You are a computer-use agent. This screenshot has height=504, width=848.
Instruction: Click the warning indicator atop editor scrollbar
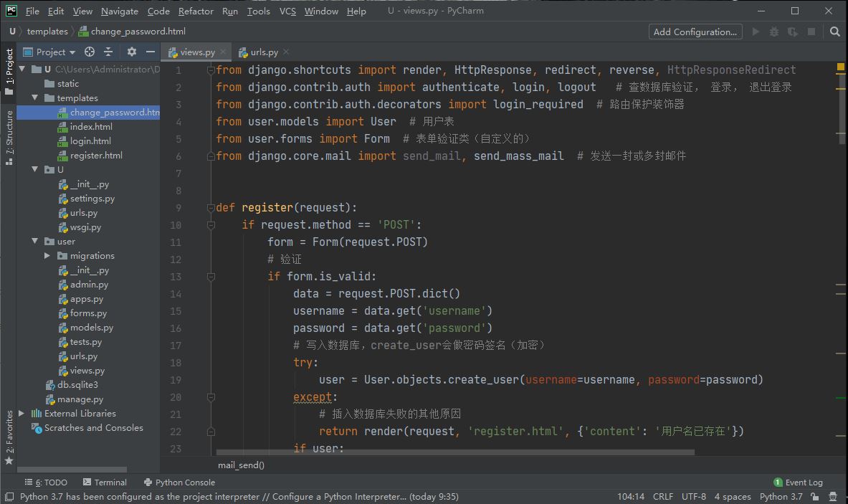pyautogui.click(x=840, y=67)
